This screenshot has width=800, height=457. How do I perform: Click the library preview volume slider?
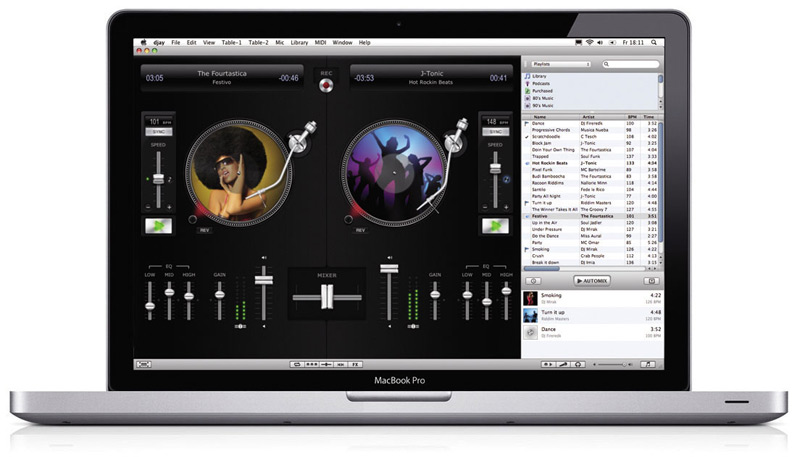pos(613,365)
